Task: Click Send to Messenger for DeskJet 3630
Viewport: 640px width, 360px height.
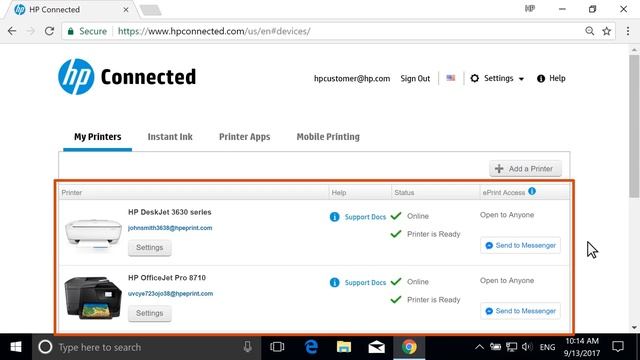Action: (520, 245)
